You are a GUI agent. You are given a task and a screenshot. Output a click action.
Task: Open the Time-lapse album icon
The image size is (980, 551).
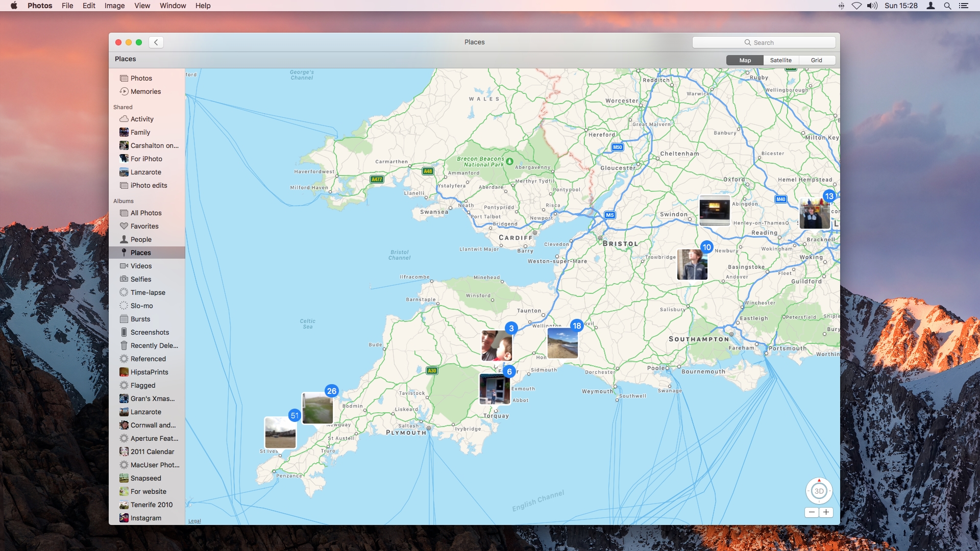tap(124, 292)
